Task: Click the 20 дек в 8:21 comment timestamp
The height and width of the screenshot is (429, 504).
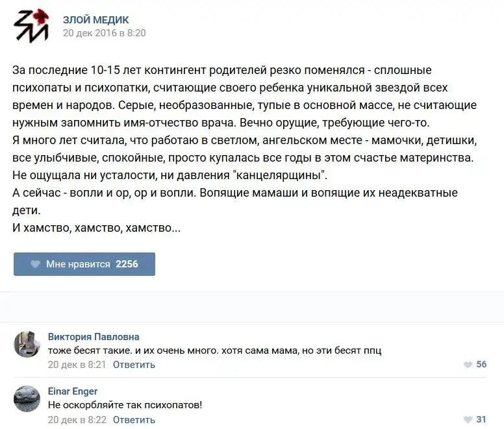Action: (x=77, y=365)
